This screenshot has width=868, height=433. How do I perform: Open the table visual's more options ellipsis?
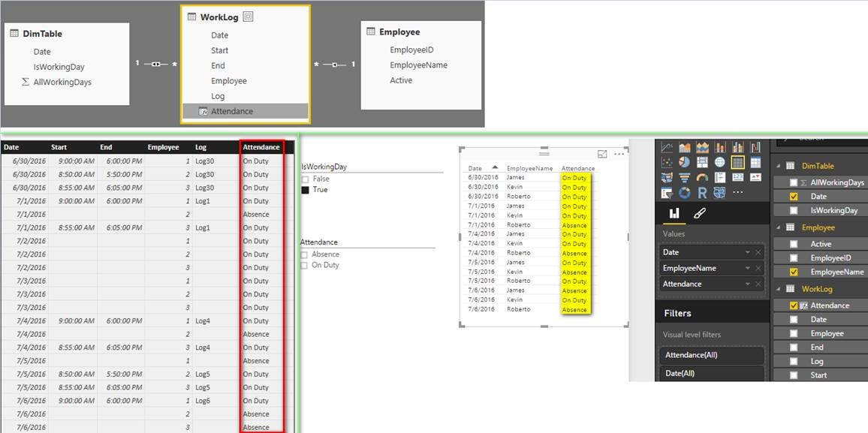pyautogui.click(x=619, y=155)
